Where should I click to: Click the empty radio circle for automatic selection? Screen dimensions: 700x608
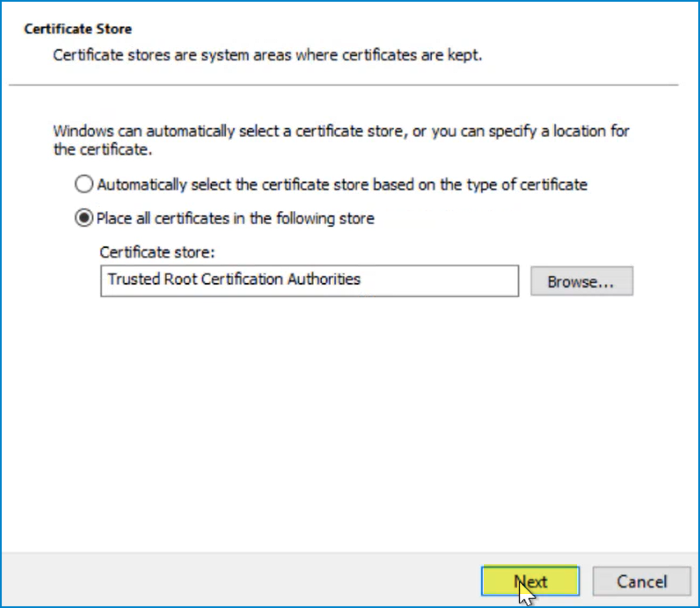pos(84,184)
